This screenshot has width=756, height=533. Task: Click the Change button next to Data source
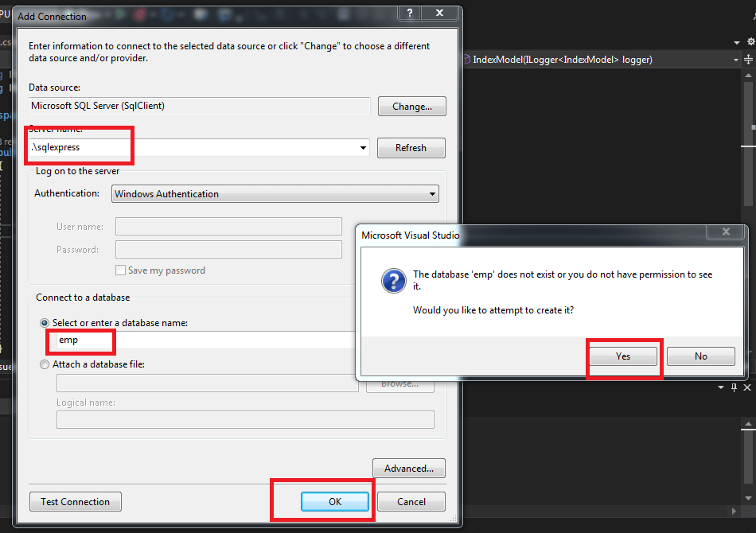(x=411, y=106)
